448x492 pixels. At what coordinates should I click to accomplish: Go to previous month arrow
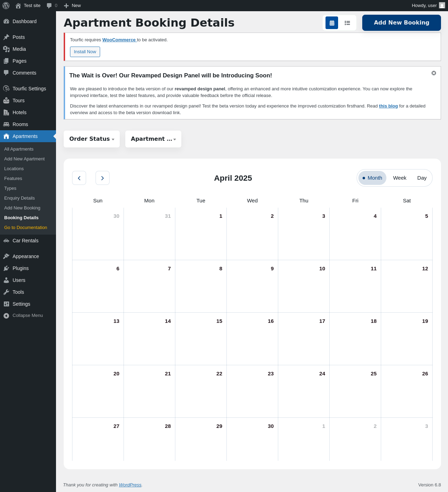pos(79,178)
